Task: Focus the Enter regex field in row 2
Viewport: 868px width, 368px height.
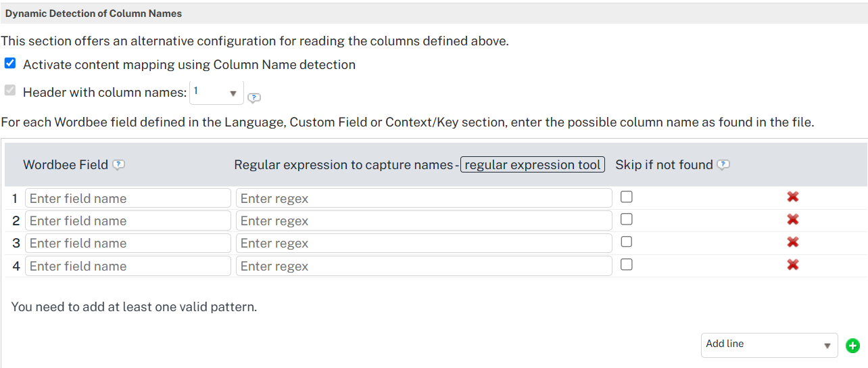Action: [x=423, y=221]
